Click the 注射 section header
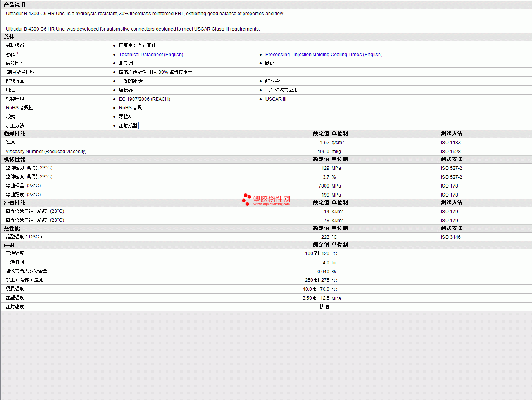This screenshot has width=532, height=400. pos(9,245)
